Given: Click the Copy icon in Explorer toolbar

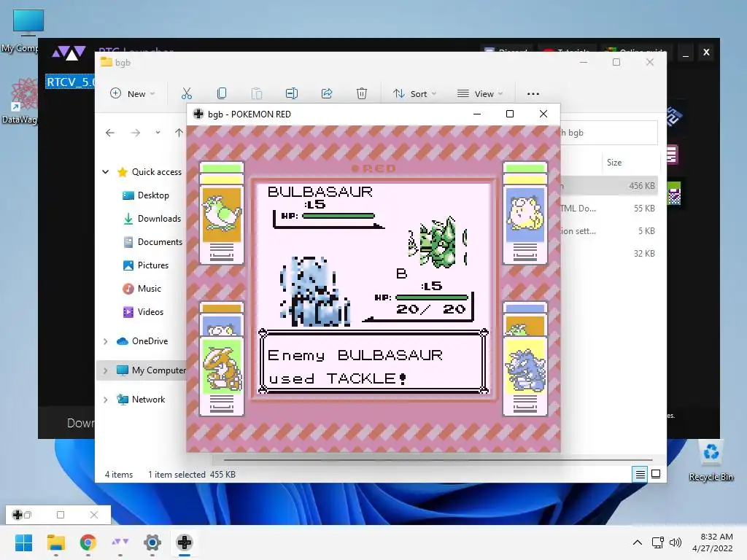Looking at the screenshot, I should (222, 93).
